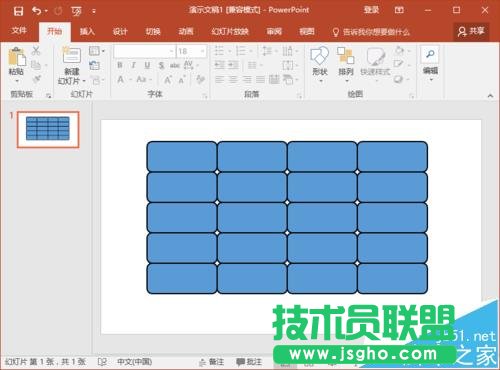Viewport: 500px width, 370px height.
Task: Click the Shape Outline pen icon
Action: pos(398,64)
